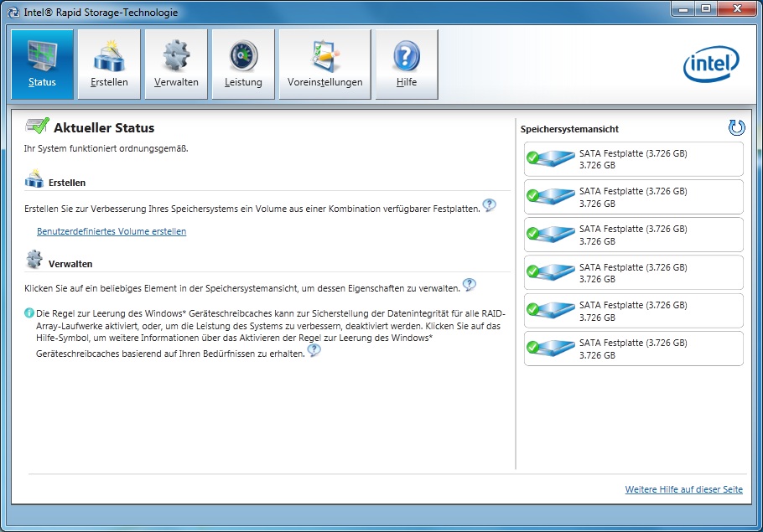This screenshot has height=532, width=763.
Task: Maximize the Intel Rapid Storage window
Action: (x=706, y=8)
